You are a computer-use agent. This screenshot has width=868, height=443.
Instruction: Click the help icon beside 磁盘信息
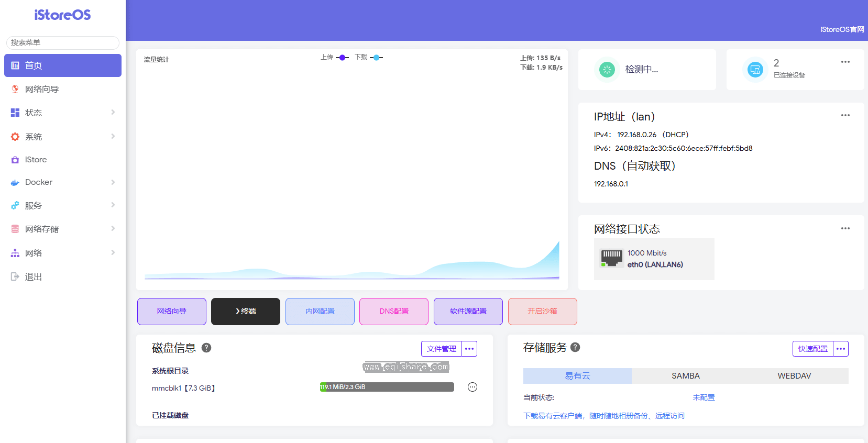(206, 348)
